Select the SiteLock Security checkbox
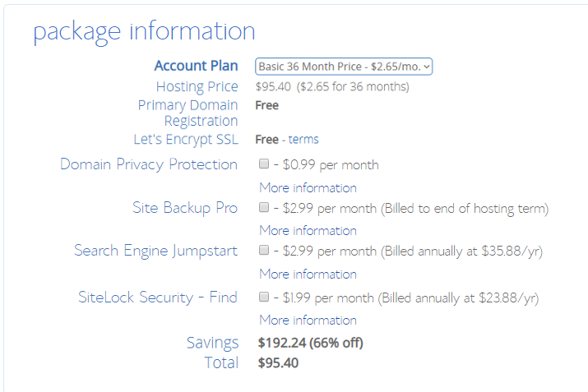This screenshot has height=392, width=588. click(x=264, y=297)
